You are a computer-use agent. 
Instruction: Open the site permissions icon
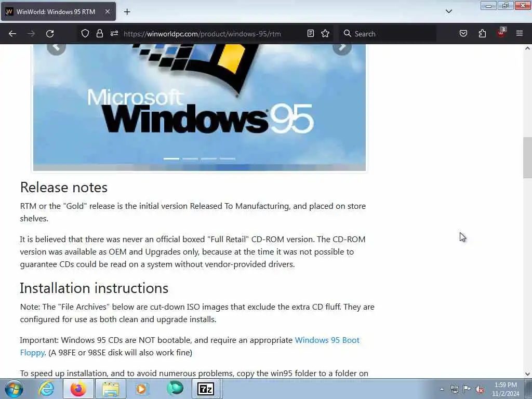114,33
